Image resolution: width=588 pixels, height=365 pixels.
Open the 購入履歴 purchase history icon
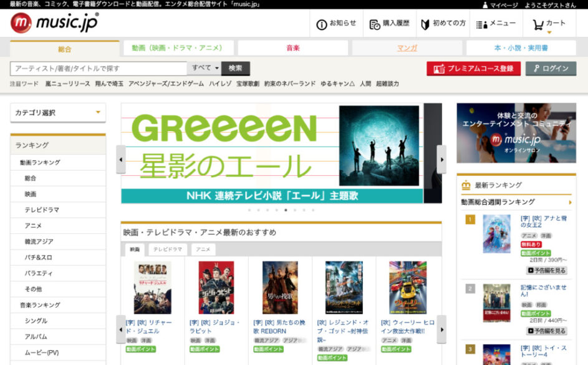[375, 25]
